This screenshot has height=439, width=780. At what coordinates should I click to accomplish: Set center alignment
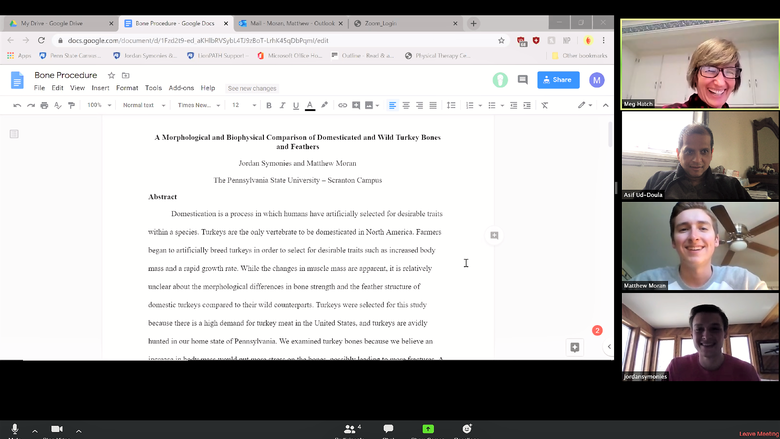[x=406, y=105]
